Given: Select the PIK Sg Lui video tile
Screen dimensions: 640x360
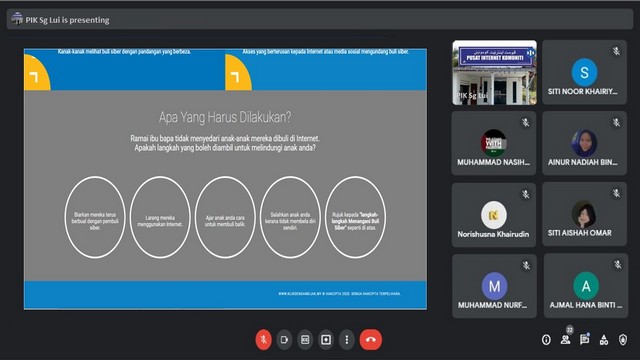Looking at the screenshot, I should [x=494, y=72].
